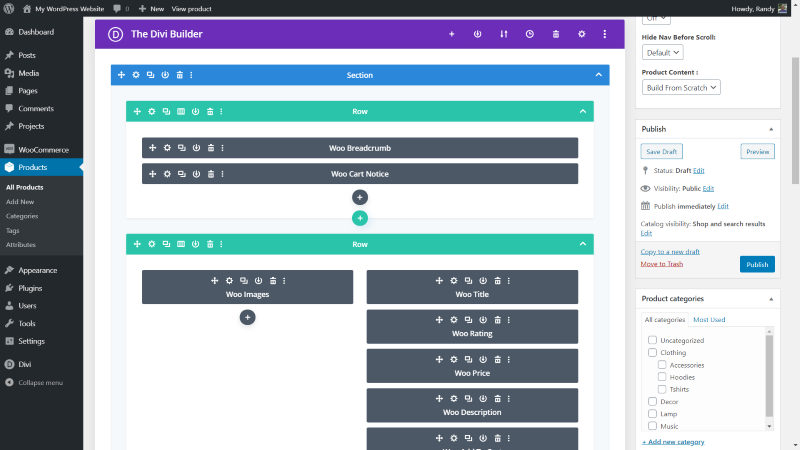The height and width of the screenshot is (450, 800).
Task: Check the Accessories category
Action: point(662,364)
